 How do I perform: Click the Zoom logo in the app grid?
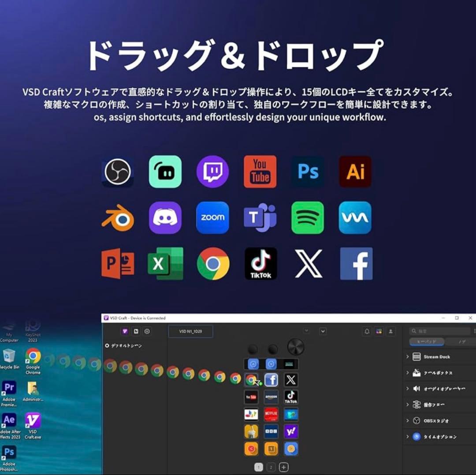click(212, 218)
